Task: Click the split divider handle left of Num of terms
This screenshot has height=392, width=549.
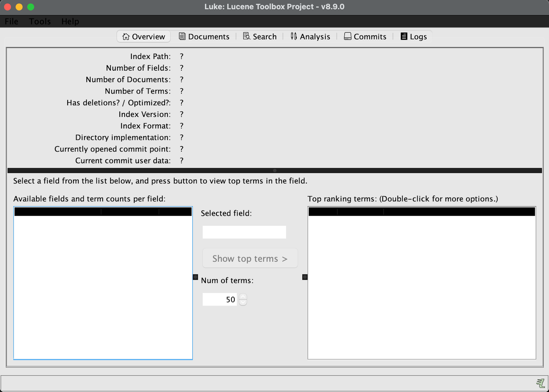Action: tap(196, 277)
